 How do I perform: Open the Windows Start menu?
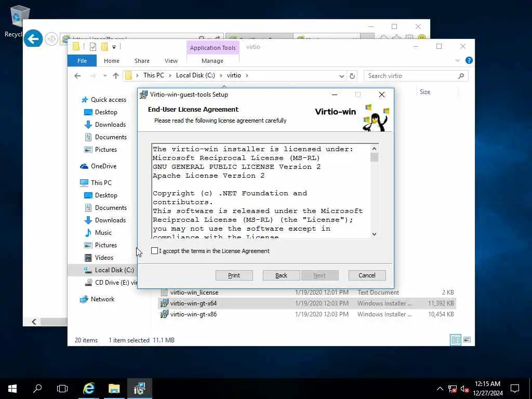[12, 389]
